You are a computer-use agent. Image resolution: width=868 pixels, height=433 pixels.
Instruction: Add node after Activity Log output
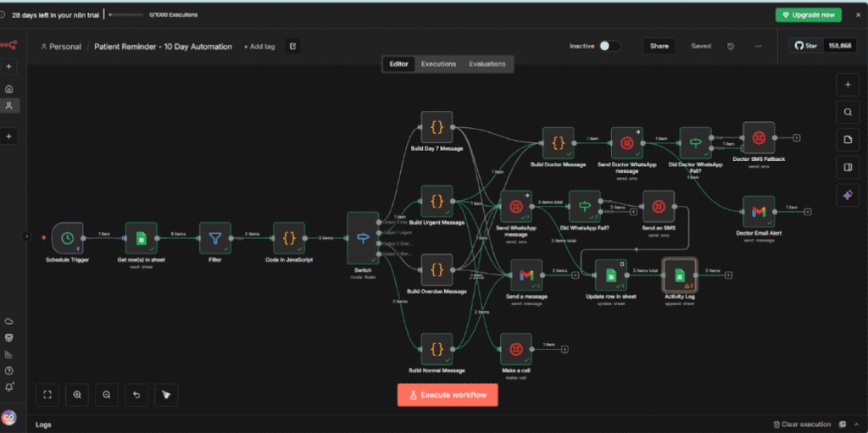tap(728, 275)
